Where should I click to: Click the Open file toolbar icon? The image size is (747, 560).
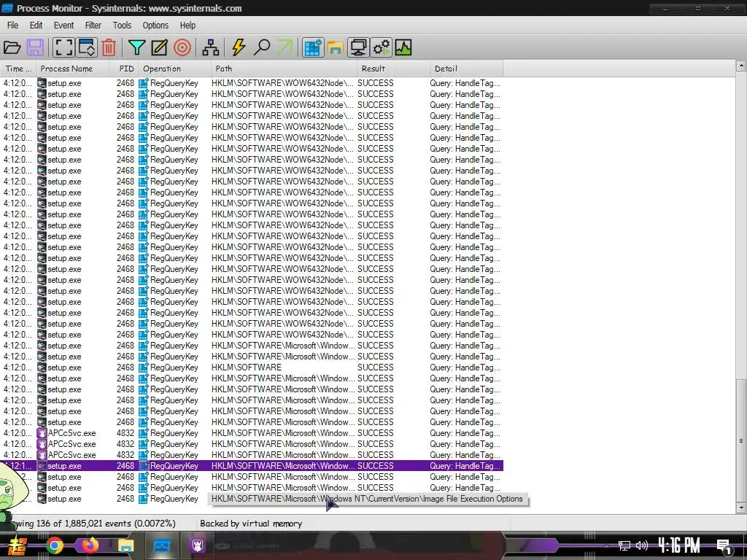[x=12, y=47]
